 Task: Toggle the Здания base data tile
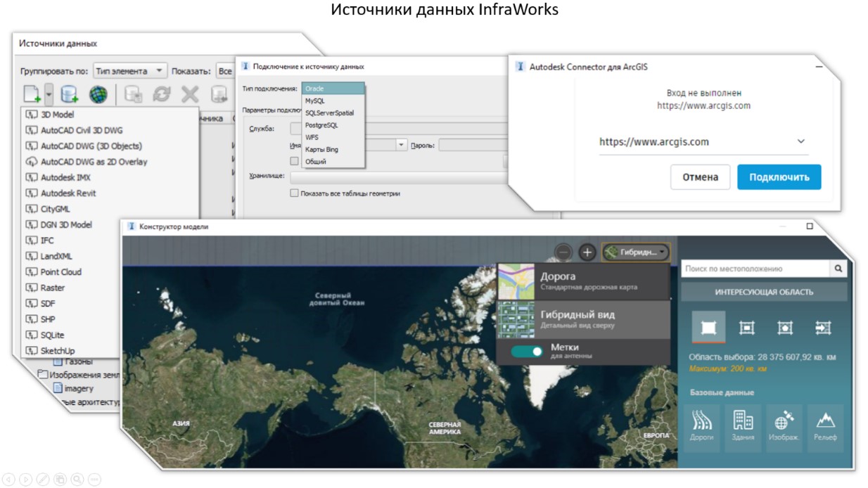coord(743,428)
